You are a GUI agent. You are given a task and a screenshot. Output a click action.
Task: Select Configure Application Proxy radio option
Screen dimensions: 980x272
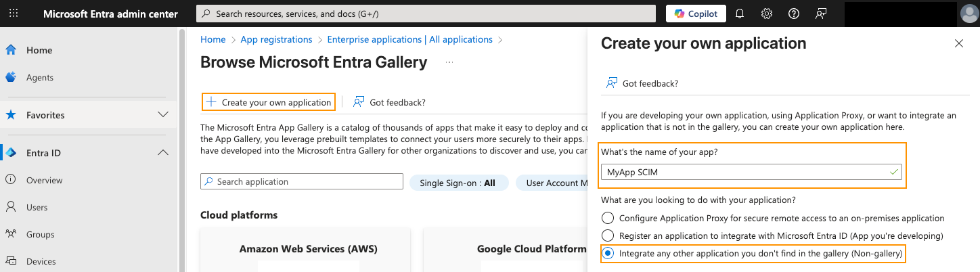[608, 218]
